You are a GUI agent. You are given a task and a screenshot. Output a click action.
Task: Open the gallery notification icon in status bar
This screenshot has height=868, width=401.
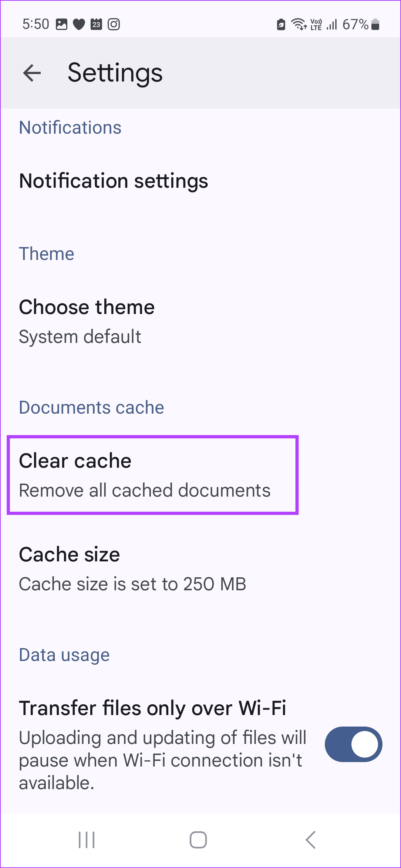tap(61, 24)
